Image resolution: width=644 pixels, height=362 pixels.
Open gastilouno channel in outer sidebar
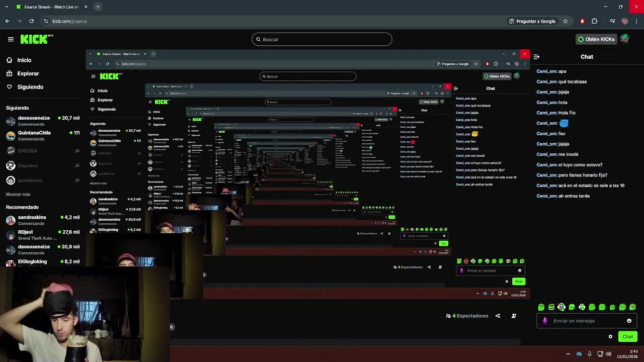42,180
